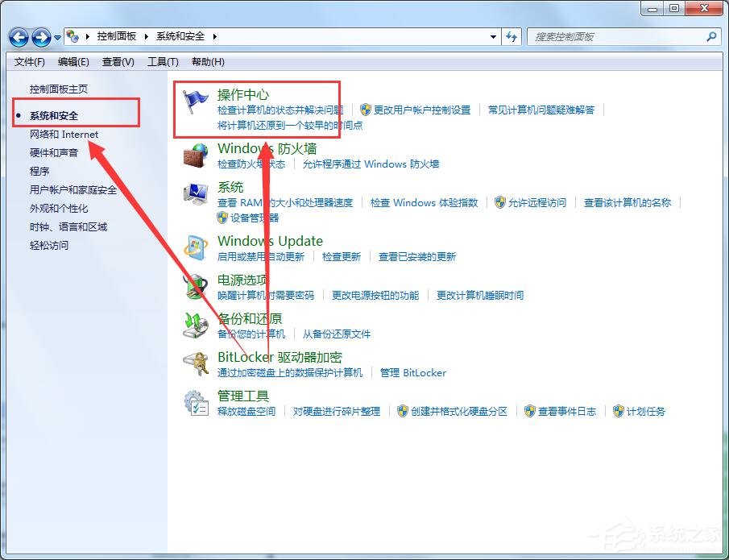
Task: Open 操作中心 via its flag icon
Action: click(x=196, y=100)
